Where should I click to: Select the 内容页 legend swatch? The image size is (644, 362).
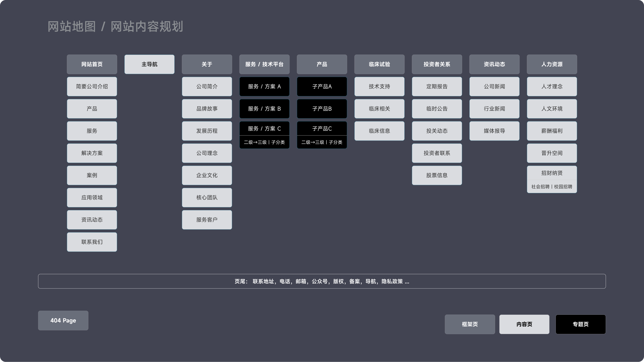(x=524, y=324)
